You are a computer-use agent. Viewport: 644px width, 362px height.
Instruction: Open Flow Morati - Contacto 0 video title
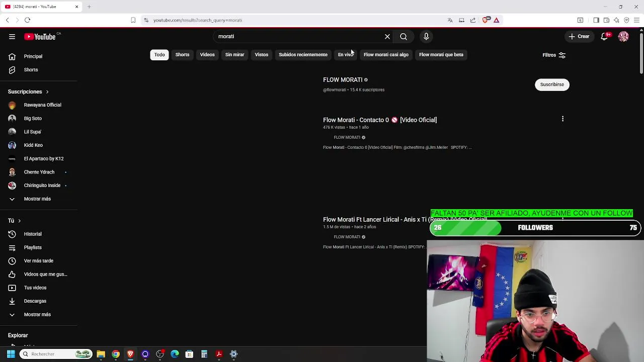(x=380, y=120)
